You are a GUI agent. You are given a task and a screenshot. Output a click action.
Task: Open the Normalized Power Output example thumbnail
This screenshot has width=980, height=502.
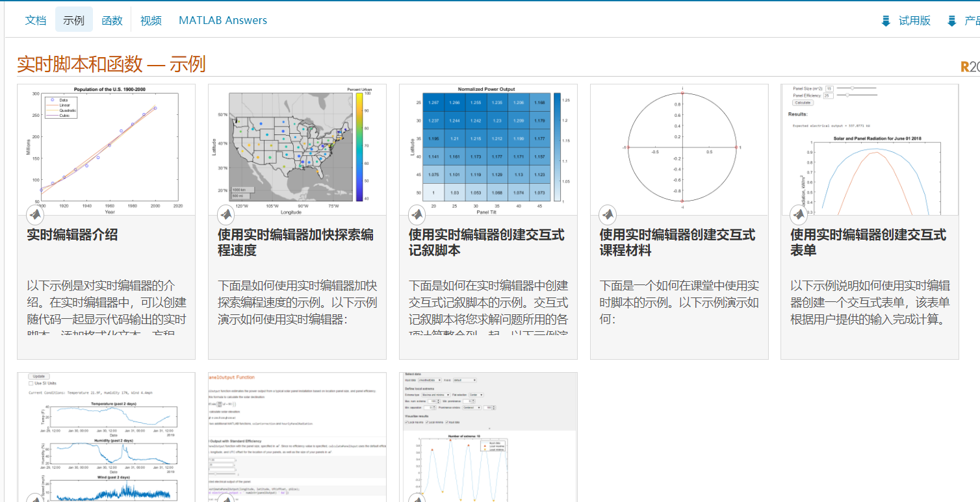[487, 150]
